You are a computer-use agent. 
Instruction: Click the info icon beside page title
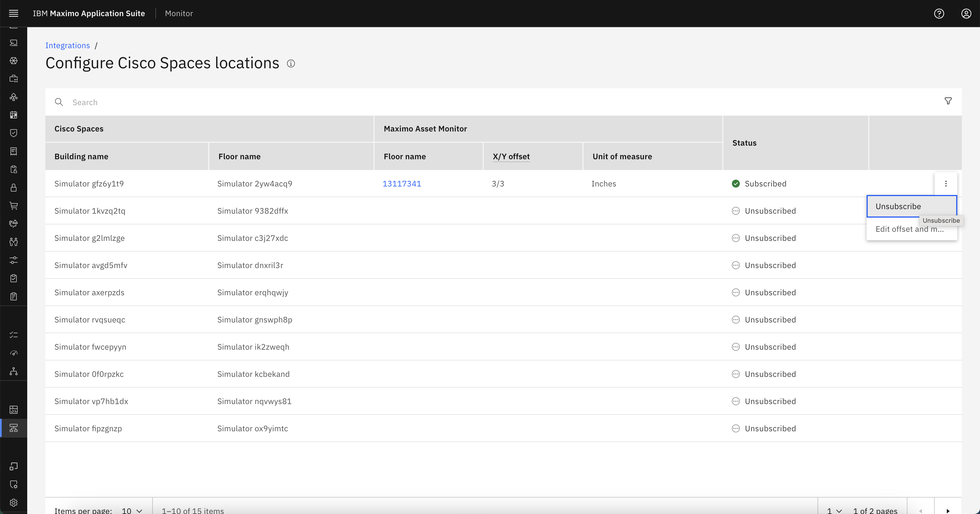(x=291, y=63)
